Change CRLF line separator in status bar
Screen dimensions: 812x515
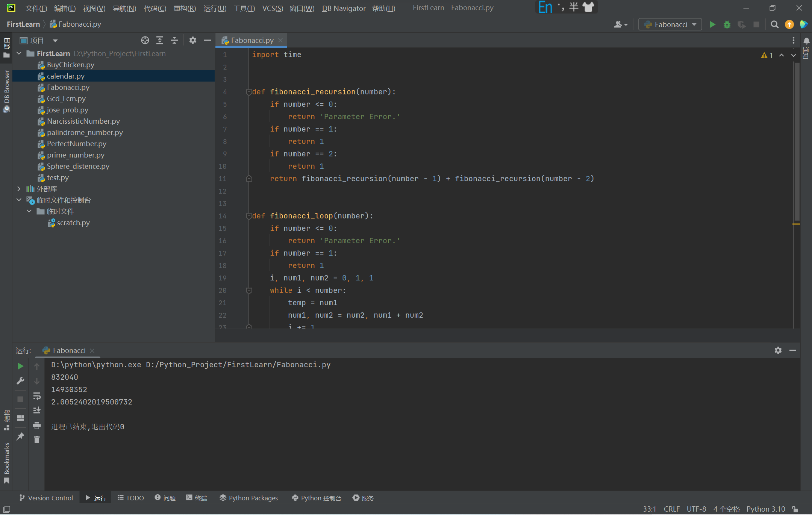(671, 509)
